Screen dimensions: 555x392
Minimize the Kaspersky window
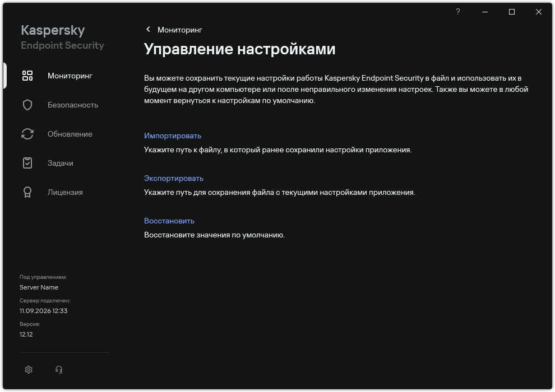click(484, 12)
